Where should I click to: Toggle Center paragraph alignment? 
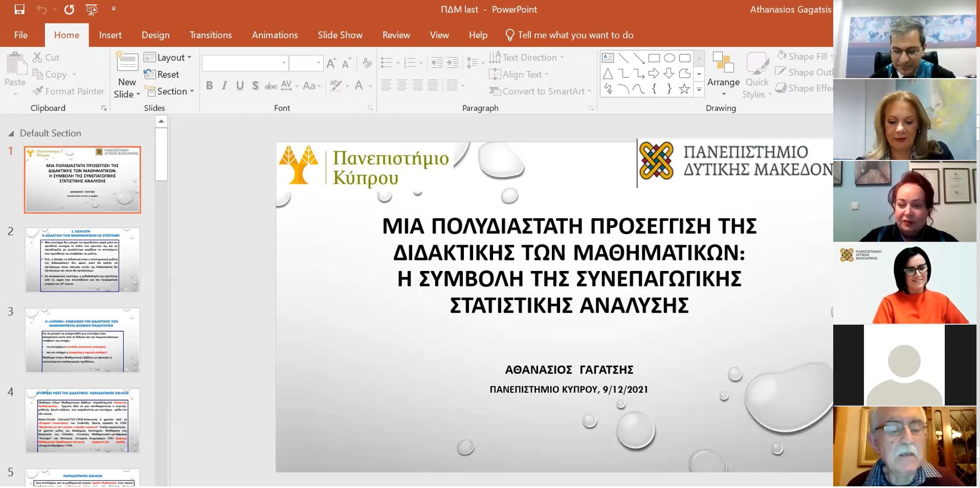click(402, 86)
